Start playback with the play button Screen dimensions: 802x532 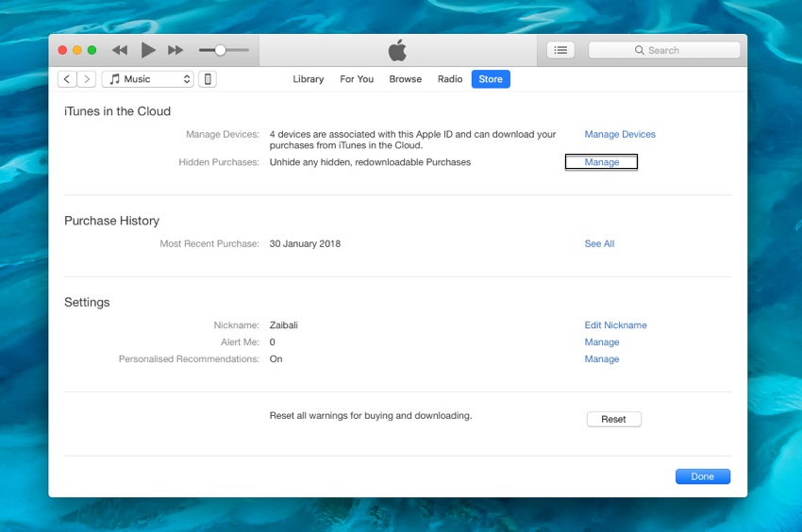coord(148,50)
